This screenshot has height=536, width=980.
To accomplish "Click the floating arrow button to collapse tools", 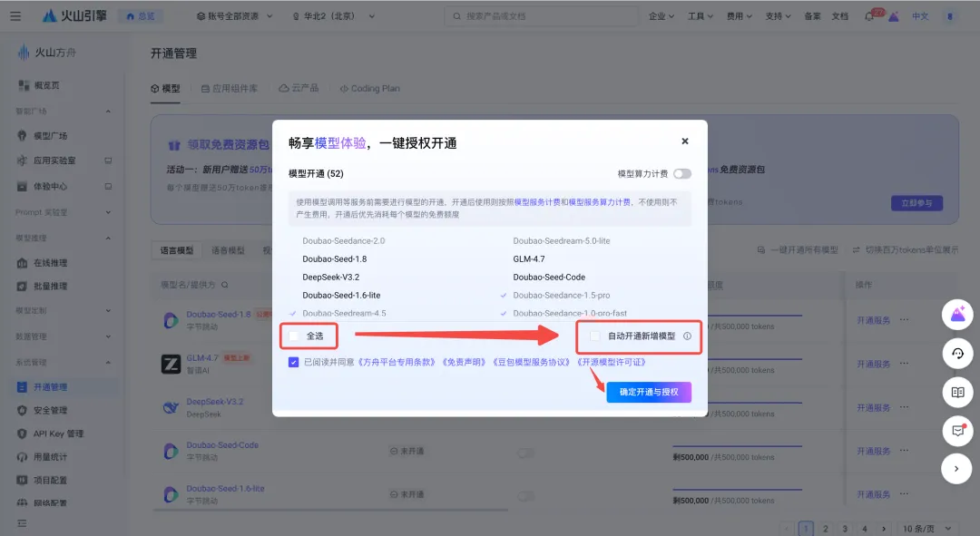I will (957, 469).
